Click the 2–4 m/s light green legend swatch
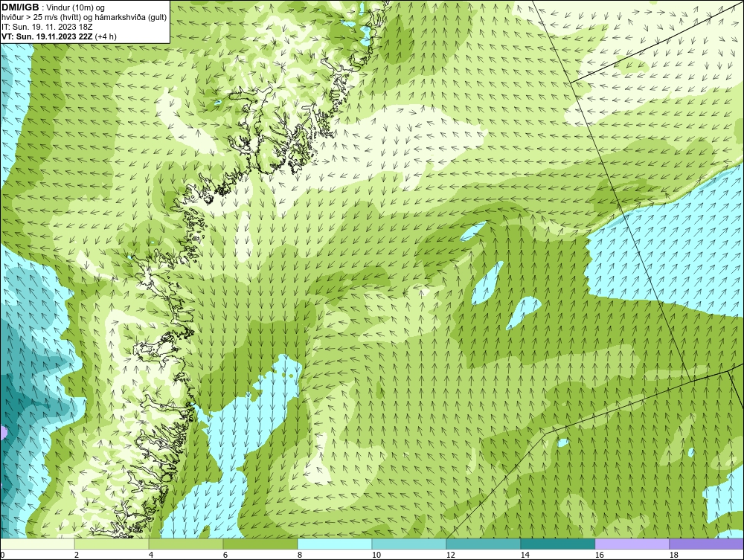 112,544
